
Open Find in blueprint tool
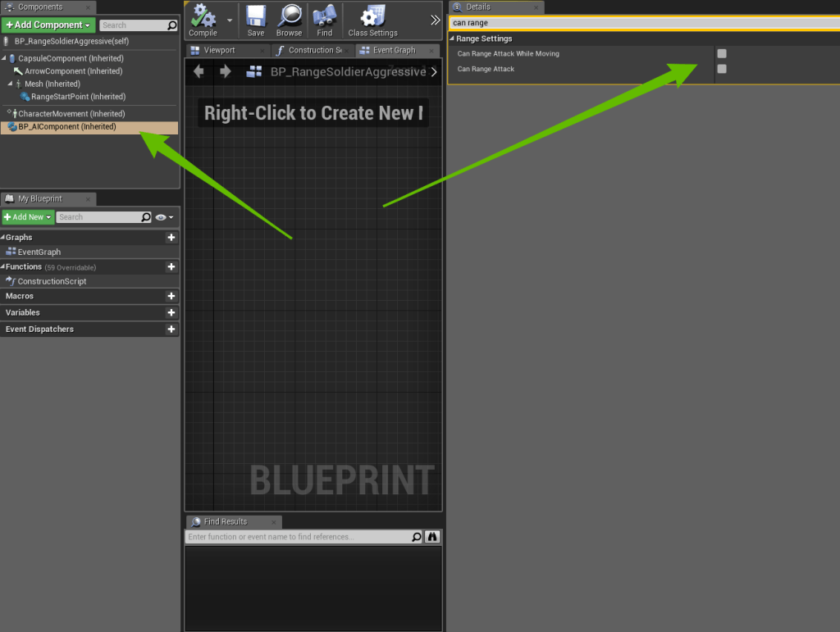(325, 20)
